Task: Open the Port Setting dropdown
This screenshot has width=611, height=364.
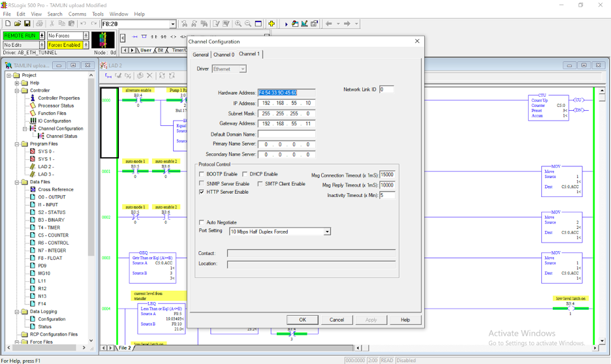Action: click(x=327, y=232)
